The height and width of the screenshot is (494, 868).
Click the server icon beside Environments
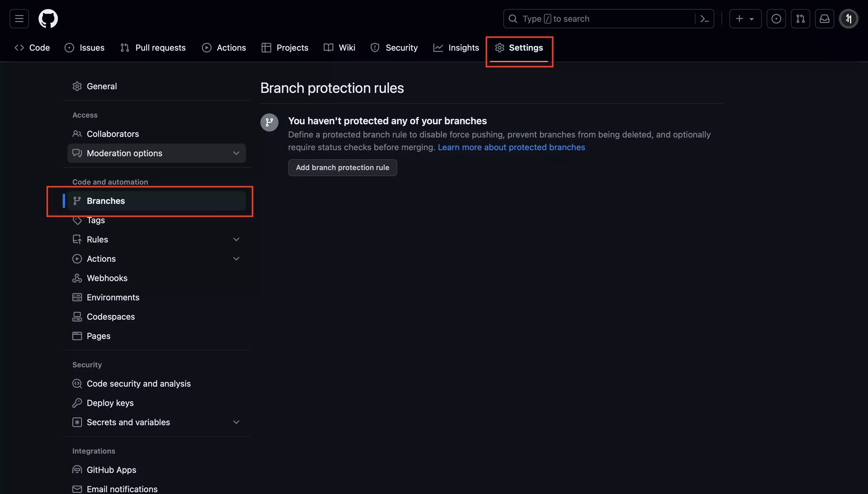coord(77,298)
